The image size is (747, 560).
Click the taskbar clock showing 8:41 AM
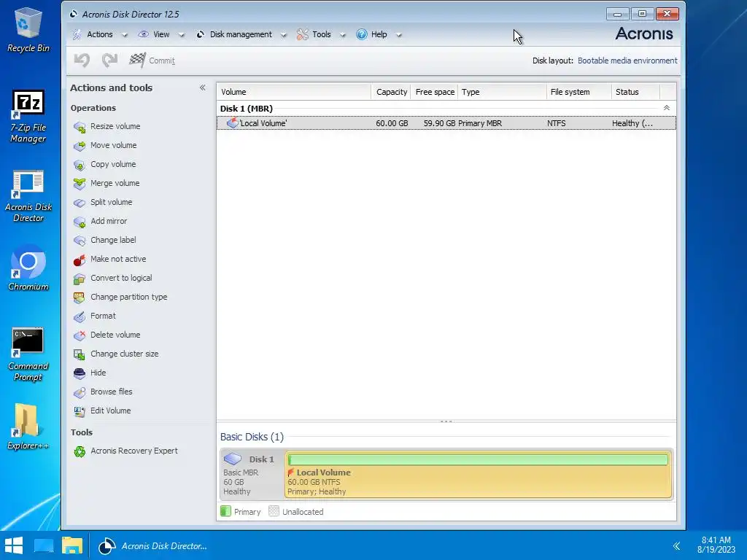[716, 545]
